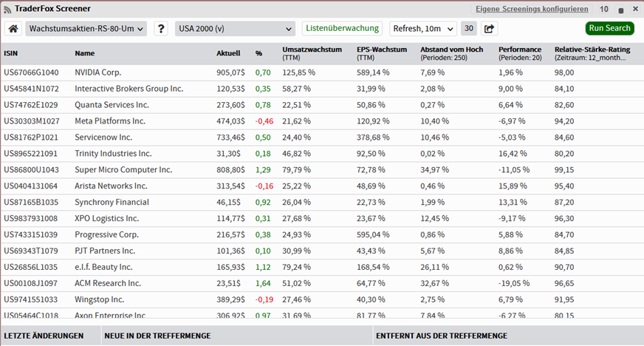Open the question mark help button
Screen dimensions: 644x346
tap(161, 29)
